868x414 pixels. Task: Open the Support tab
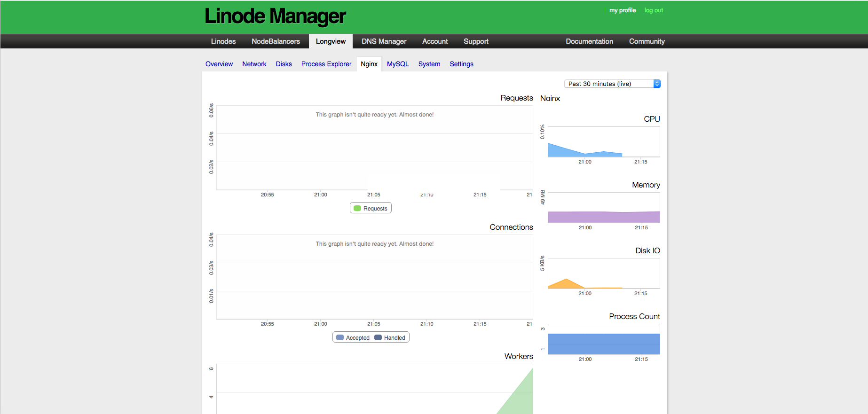pos(476,41)
